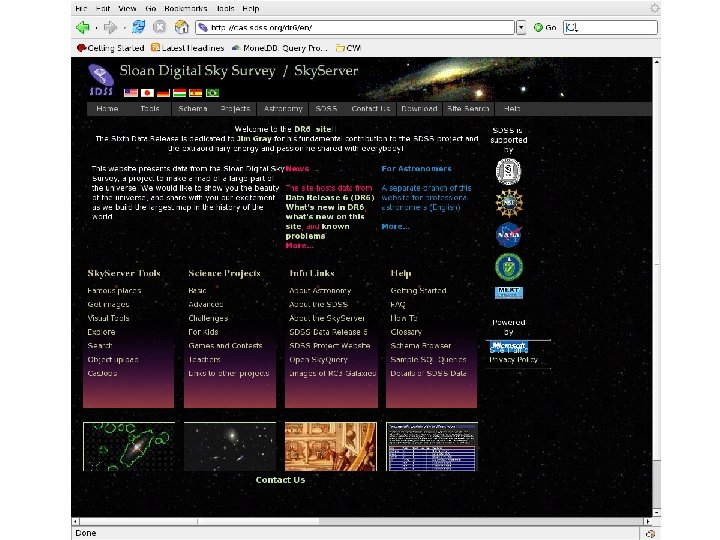
Task: Reload the page with the refresh icon
Action: pyautogui.click(x=139, y=27)
